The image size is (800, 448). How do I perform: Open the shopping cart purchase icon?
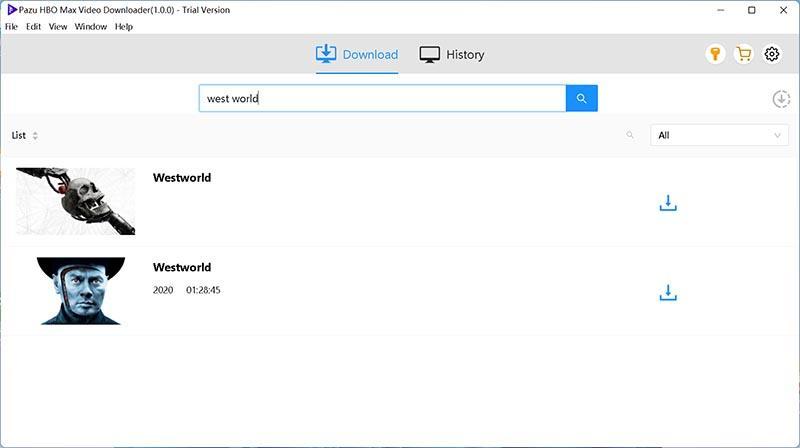[743, 54]
